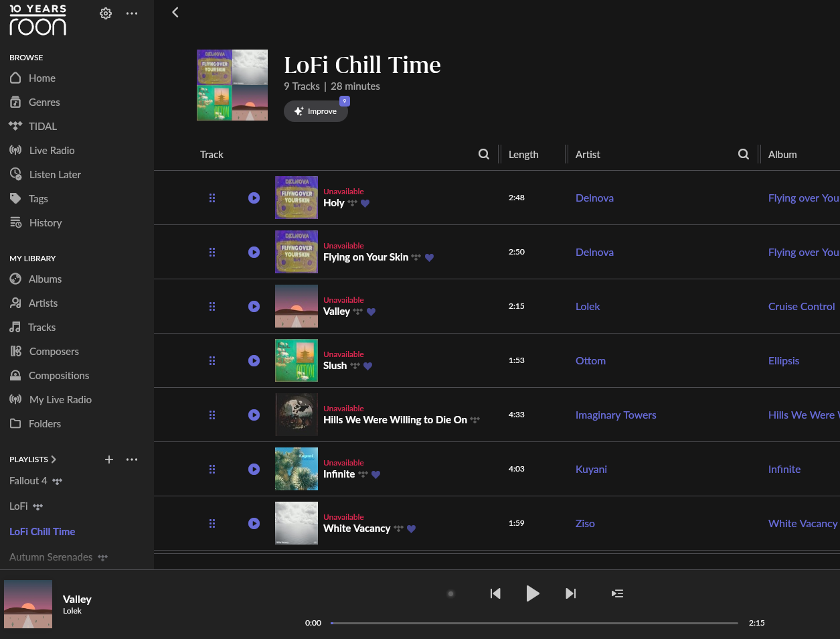
Task: Add new playlist with plus icon
Action: click(109, 459)
